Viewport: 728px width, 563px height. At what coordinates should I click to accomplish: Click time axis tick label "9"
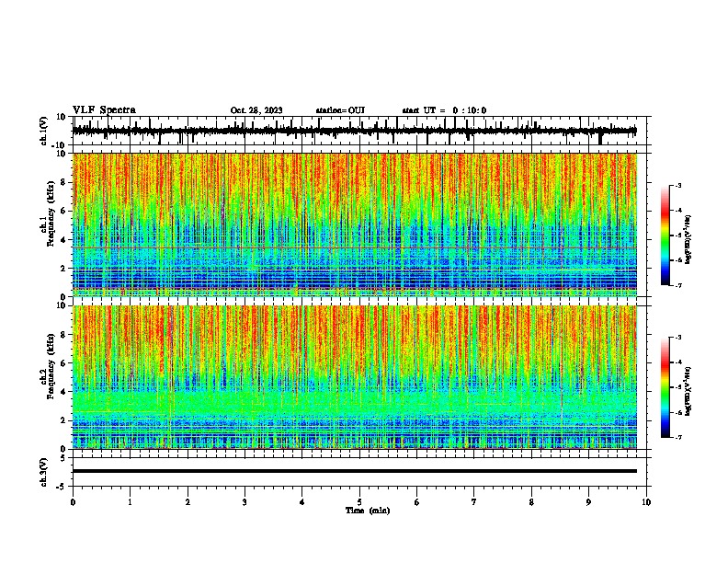tap(588, 502)
